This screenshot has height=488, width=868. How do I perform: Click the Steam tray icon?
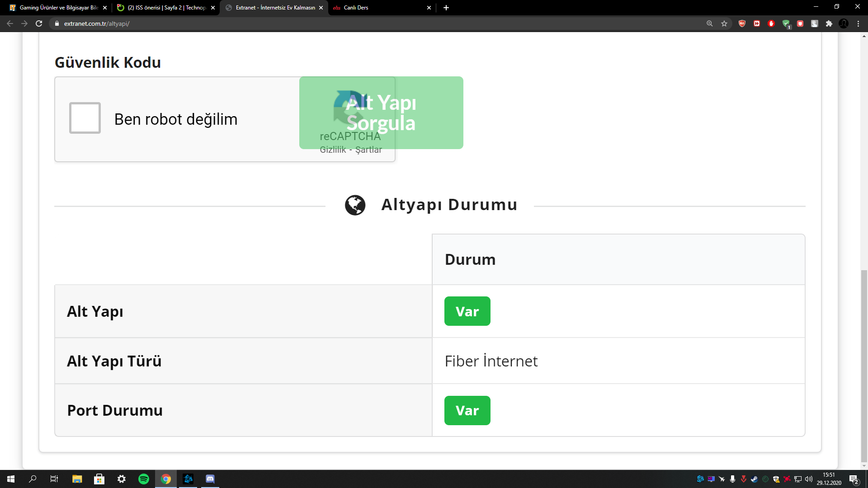pos(754,479)
